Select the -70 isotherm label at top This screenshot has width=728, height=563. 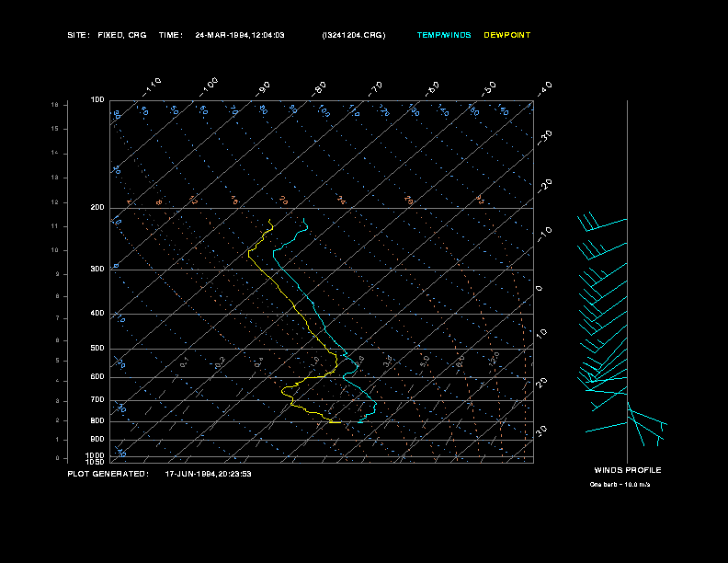coord(375,89)
